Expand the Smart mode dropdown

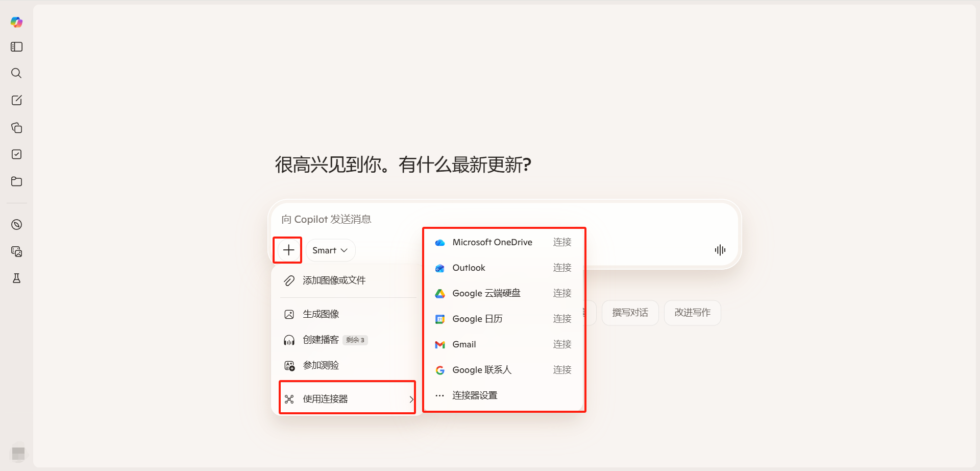coord(330,250)
